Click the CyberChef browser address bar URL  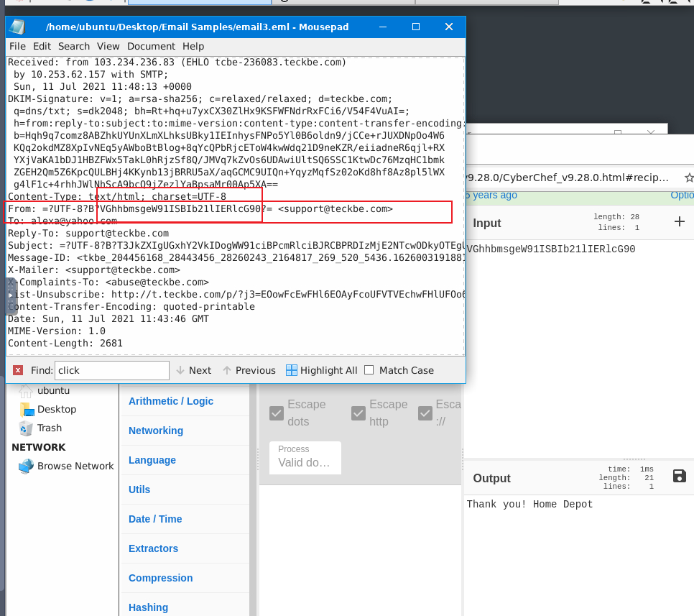[569, 178]
